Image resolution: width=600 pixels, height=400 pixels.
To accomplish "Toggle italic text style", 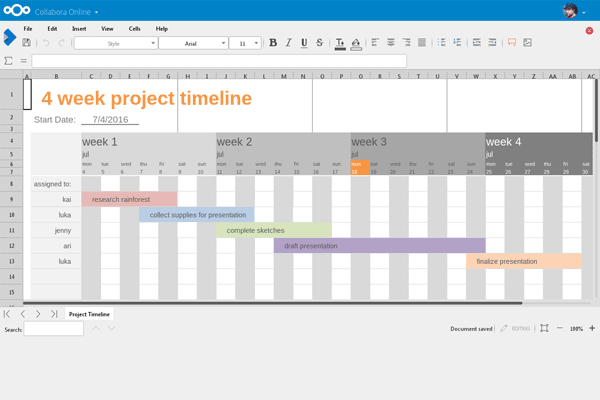I will point(288,43).
